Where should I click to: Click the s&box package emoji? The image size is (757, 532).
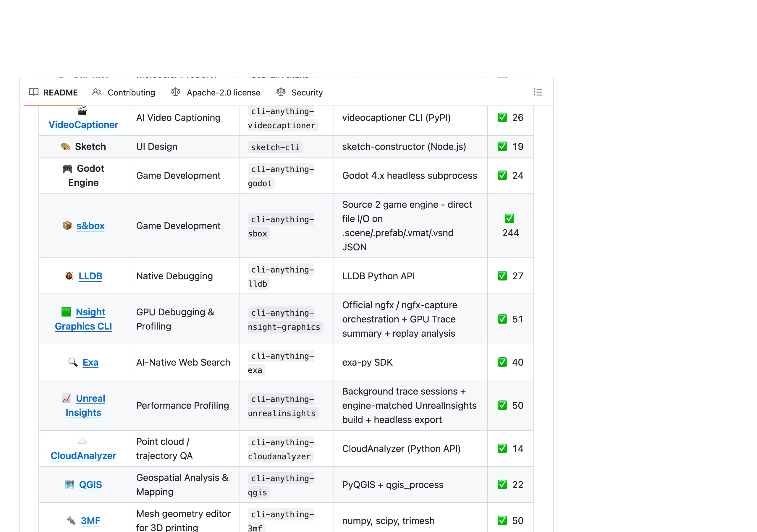67,226
